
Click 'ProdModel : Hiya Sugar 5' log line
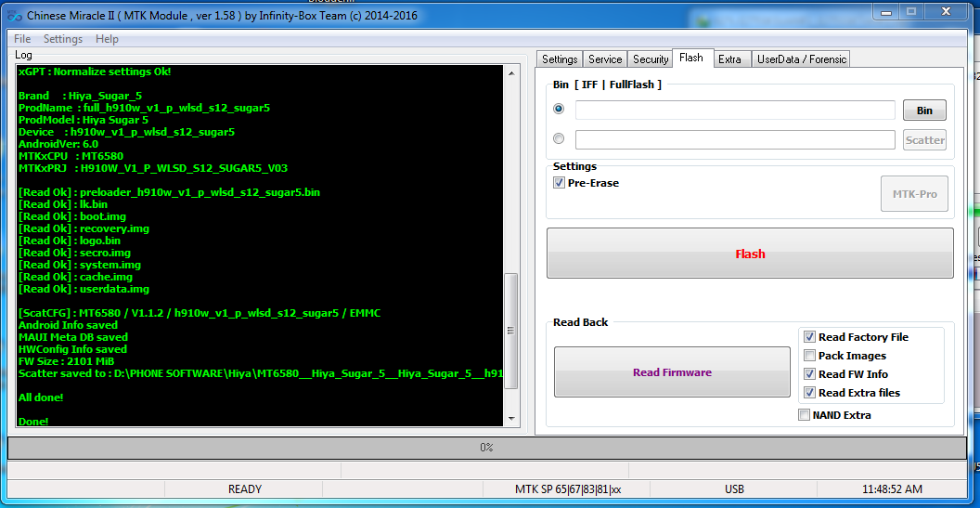click(x=84, y=120)
